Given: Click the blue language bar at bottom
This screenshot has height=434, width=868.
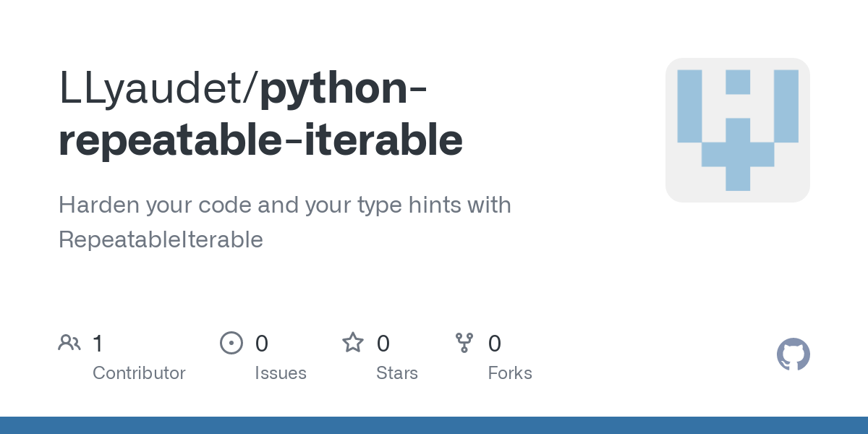Looking at the screenshot, I should [434, 425].
